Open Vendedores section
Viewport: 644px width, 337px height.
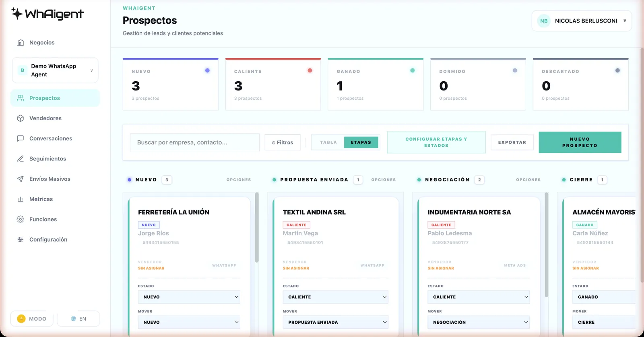pos(55,118)
